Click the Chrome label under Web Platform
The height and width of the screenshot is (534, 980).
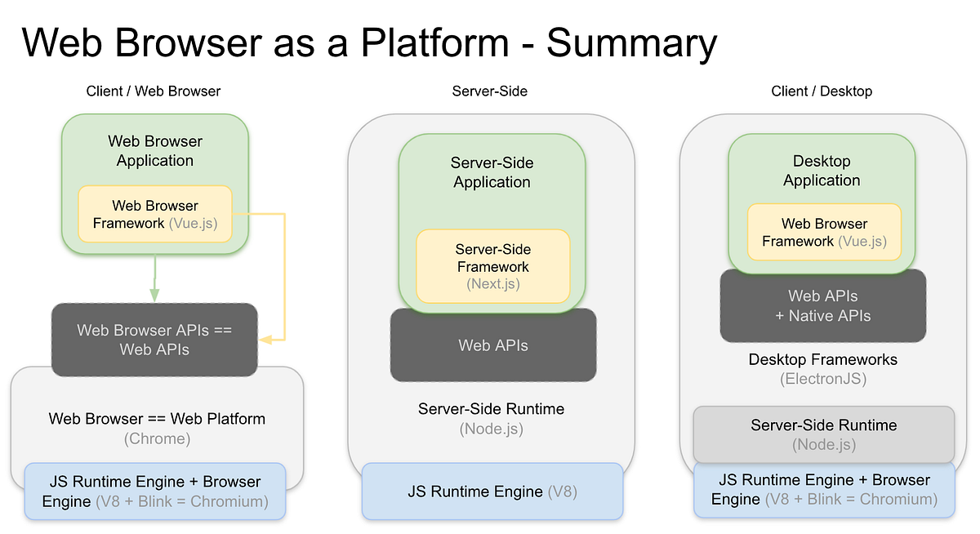[x=157, y=438]
